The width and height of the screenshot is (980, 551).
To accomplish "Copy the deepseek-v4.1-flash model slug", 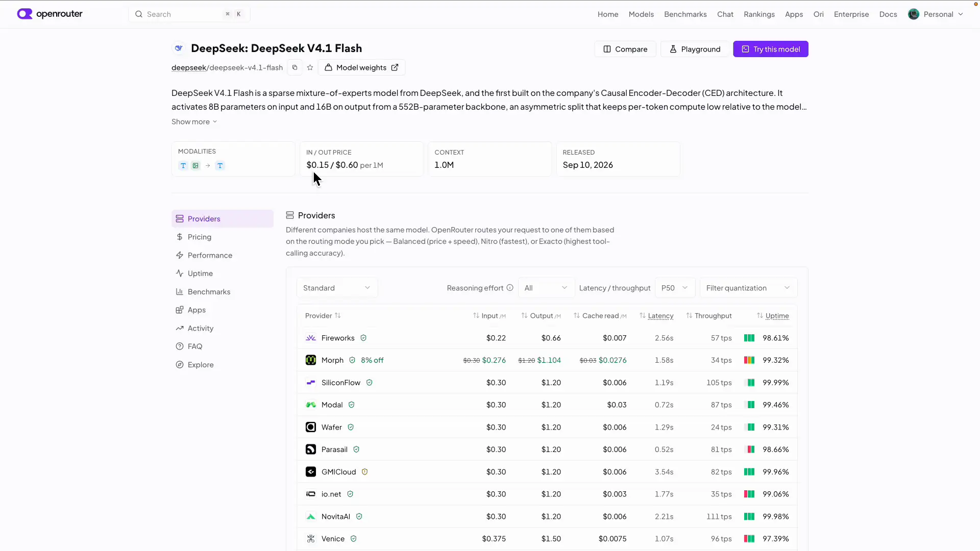I will [295, 67].
